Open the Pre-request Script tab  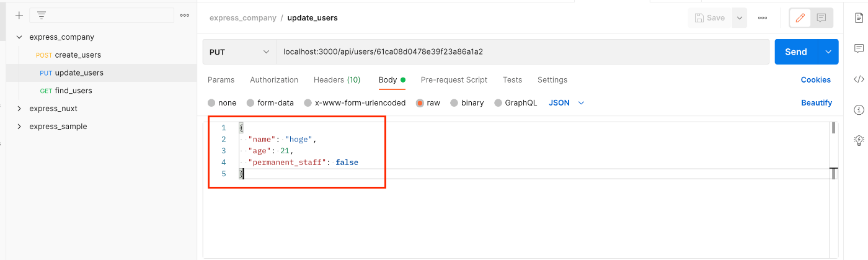pyautogui.click(x=454, y=80)
